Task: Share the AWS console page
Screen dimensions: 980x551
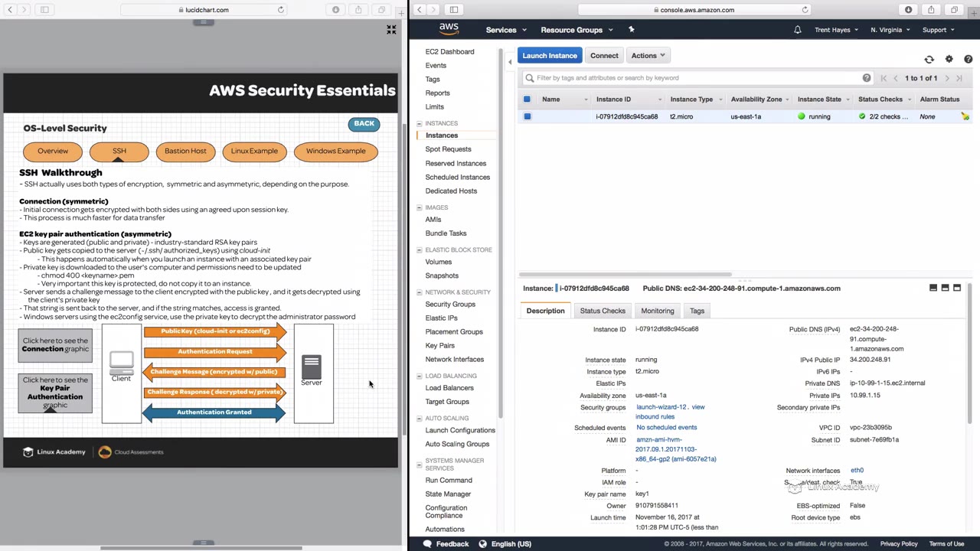Action: click(x=931, y=10)
